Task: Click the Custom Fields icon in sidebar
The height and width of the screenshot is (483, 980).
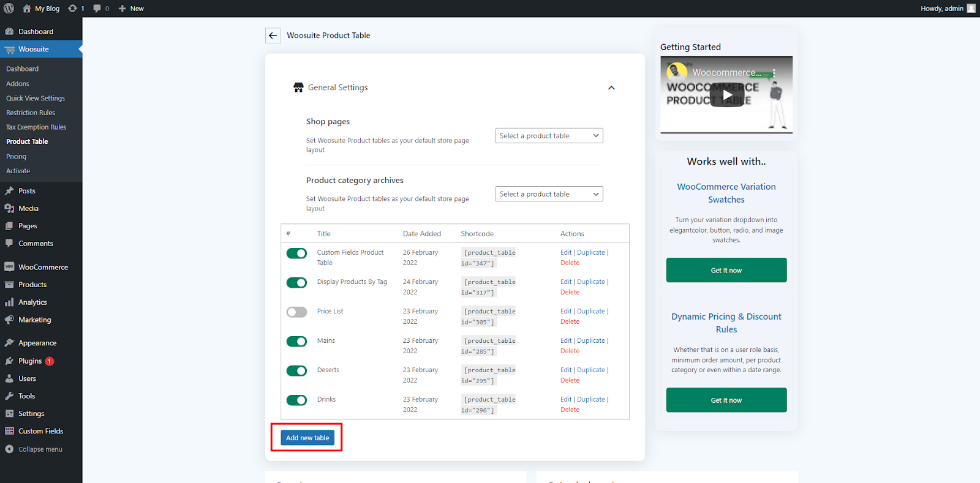Action: (9, 432)
